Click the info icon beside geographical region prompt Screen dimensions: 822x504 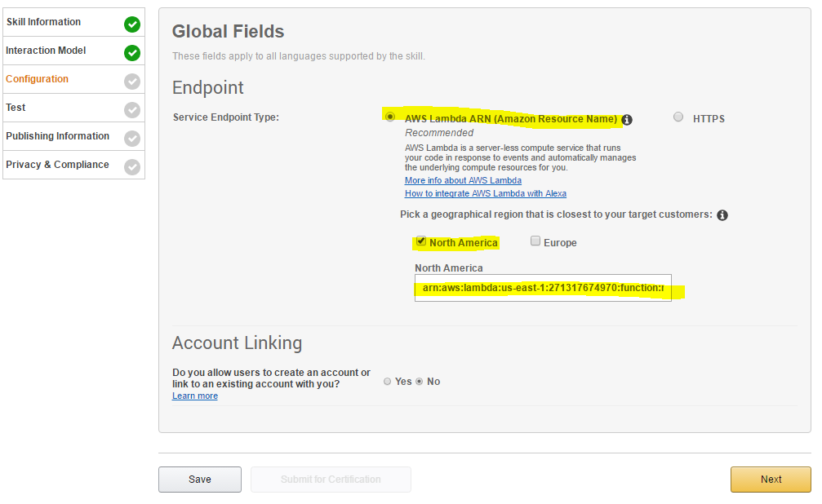[722, 215]
